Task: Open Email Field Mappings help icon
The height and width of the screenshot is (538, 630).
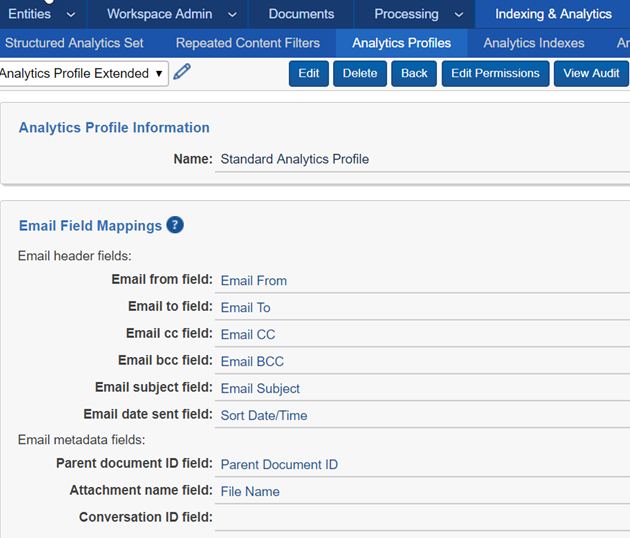Action: (175, 225)
